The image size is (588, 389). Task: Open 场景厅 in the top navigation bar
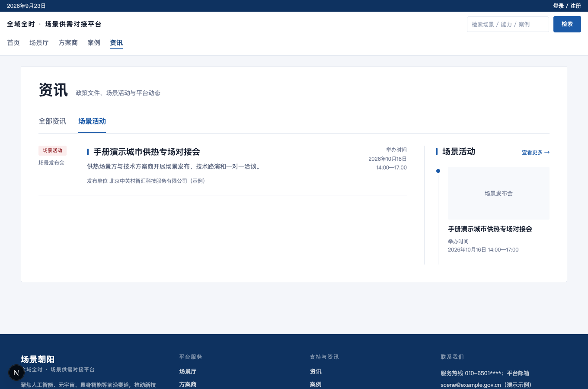click(39, 43)
